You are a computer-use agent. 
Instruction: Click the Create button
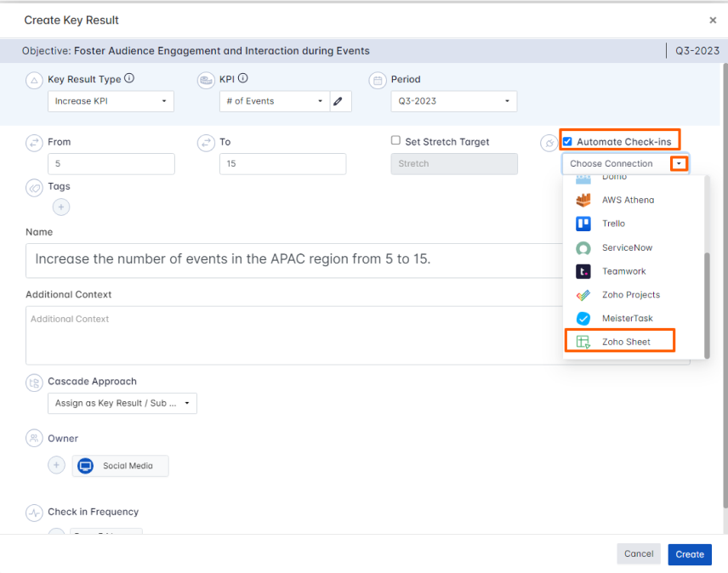pos(690,554)
